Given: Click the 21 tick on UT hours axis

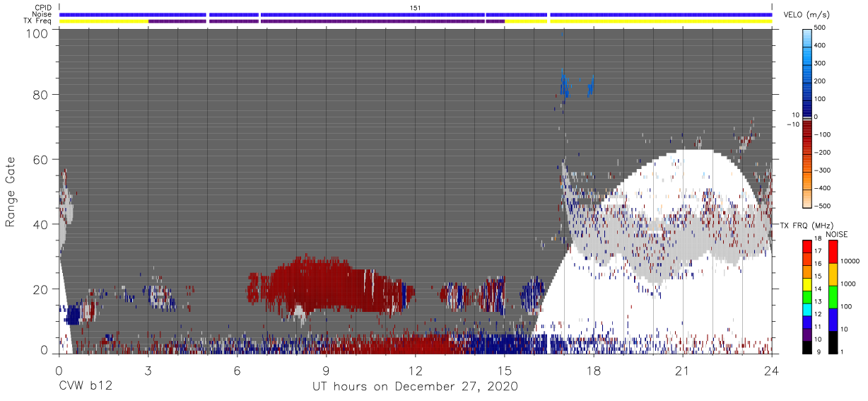Looking at the screenshot, I should [683, 369].
